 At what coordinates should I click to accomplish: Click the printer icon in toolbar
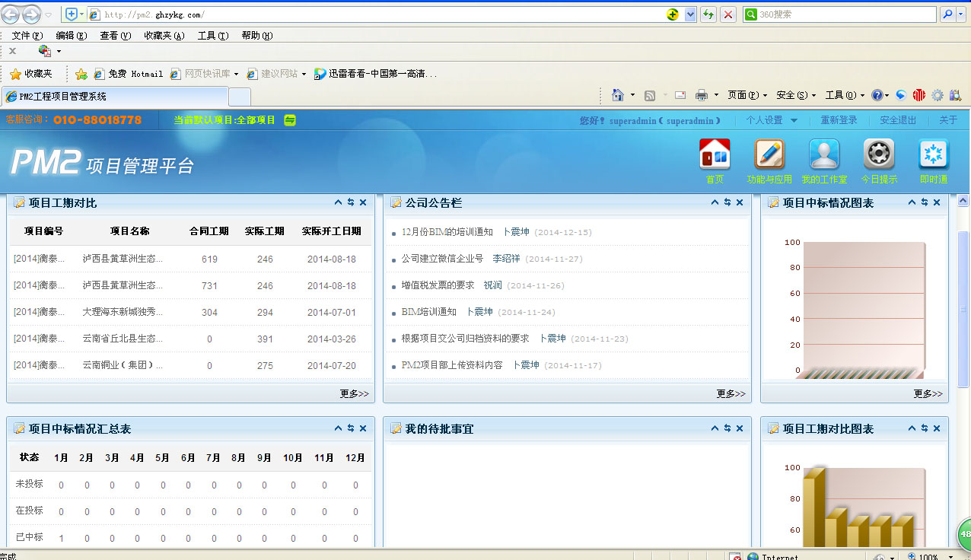[702, 95]
